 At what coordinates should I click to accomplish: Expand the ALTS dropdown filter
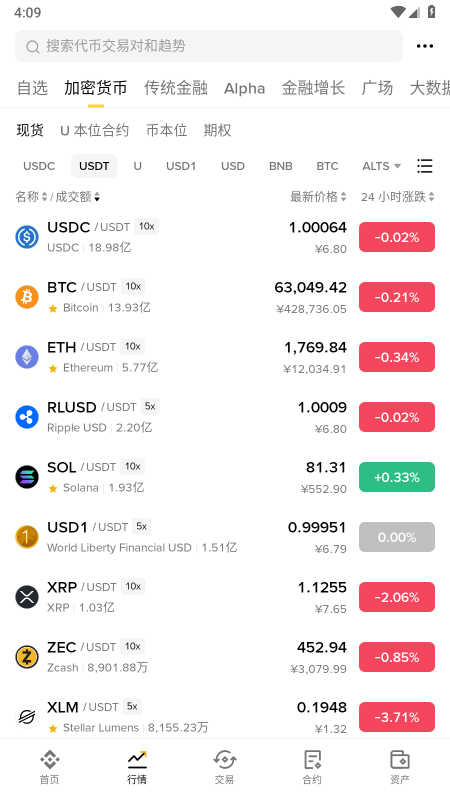382,166
